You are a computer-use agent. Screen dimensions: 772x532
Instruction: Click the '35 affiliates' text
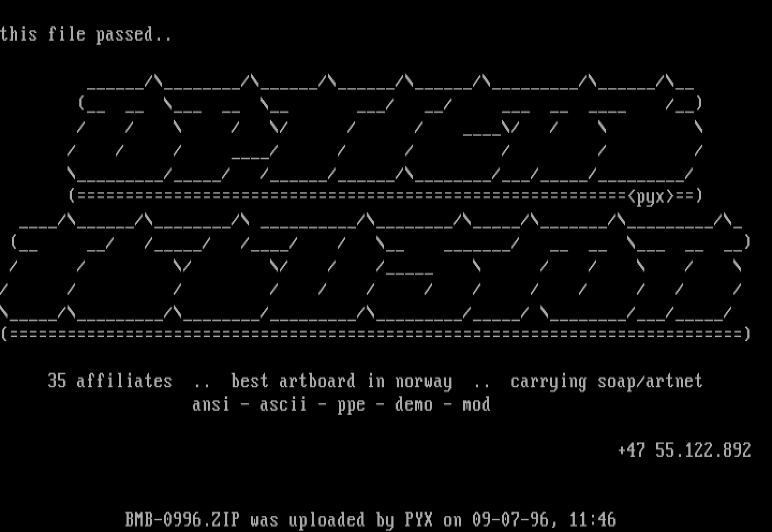pos(110,381)
